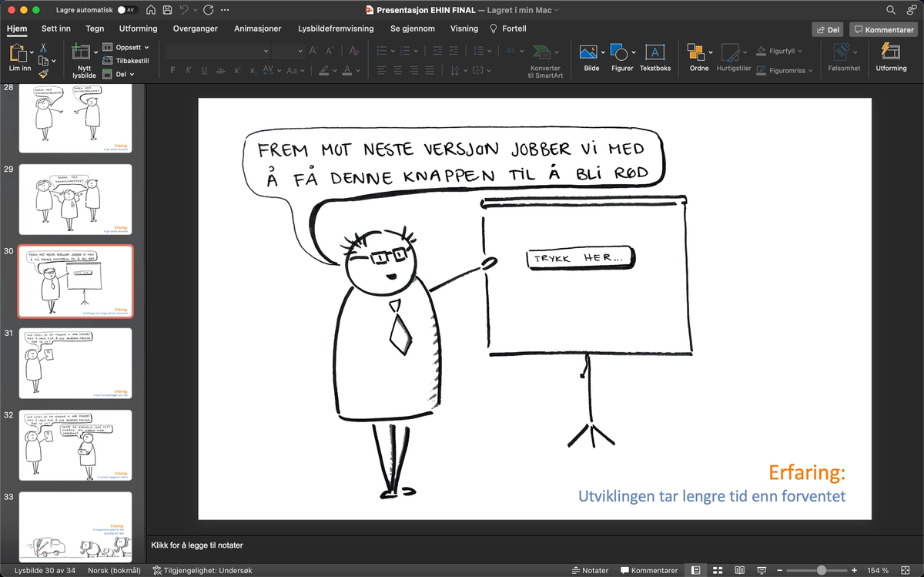
Task: Click Norsk (bokmål) language indicator
Action: 114,570
